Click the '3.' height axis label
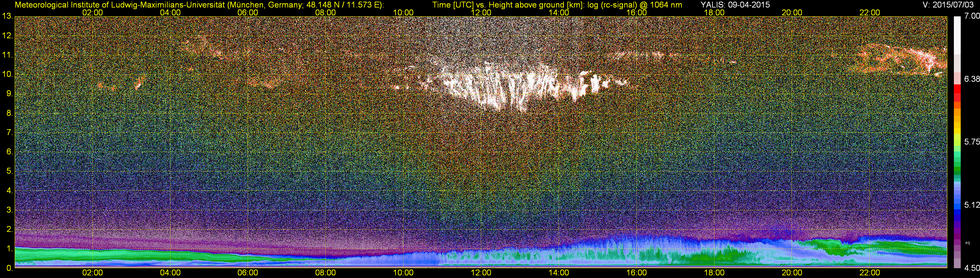The height and width of the screenshot is (278, 980). [9, 210]
